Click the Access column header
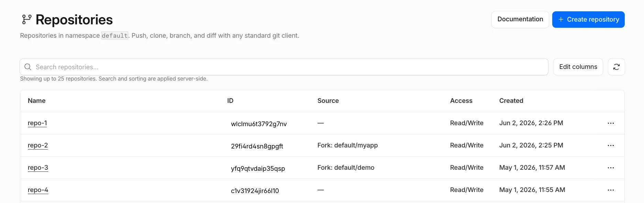Viewport: 644px width, 203px height. pyautogui.click(x=461, y=101)
